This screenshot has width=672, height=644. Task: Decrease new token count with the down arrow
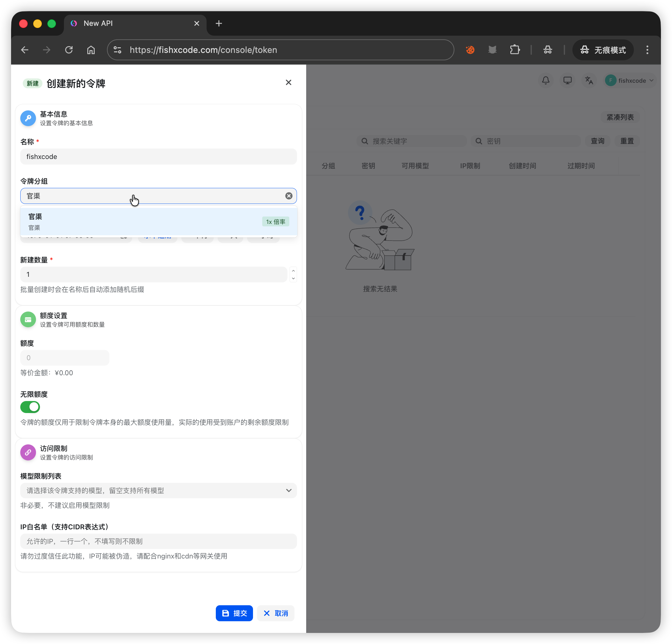point(293,278)
